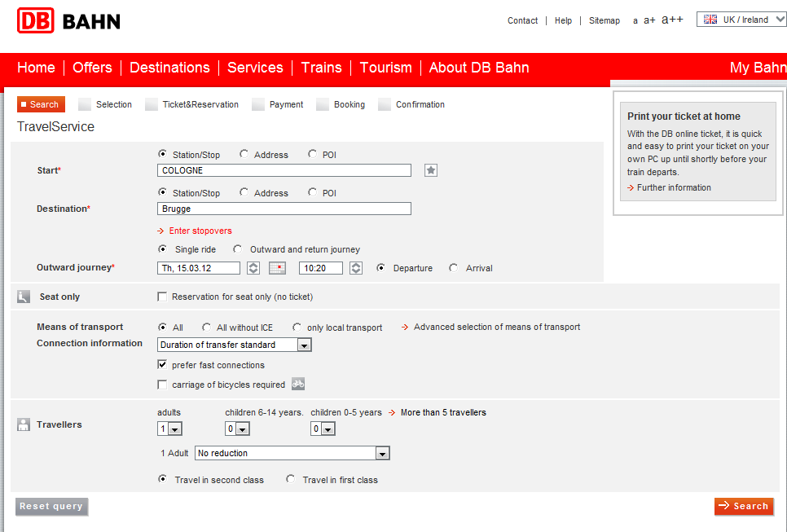The height and width of the screenshot is (532, 787).
Task: Click the Reset query button
Action: [x=51, y=507]
